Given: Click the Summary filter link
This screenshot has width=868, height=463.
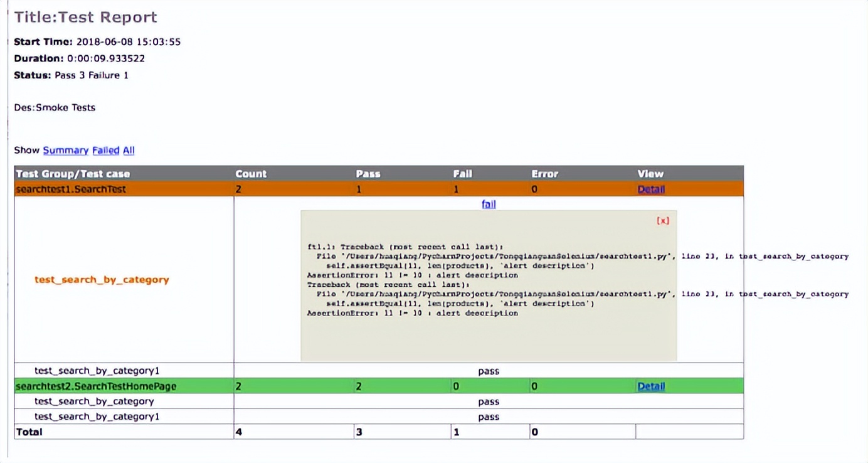Looking at the screenshot, I should tap(66, 151).
